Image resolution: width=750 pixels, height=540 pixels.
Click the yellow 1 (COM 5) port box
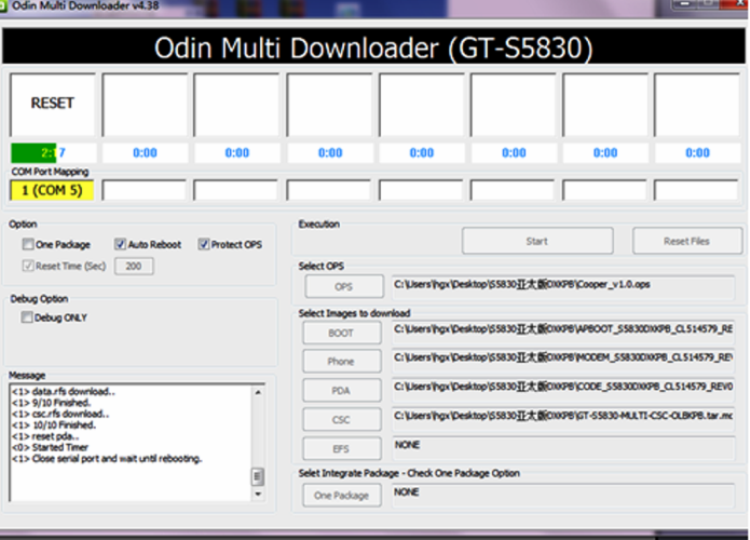point(52,190)
